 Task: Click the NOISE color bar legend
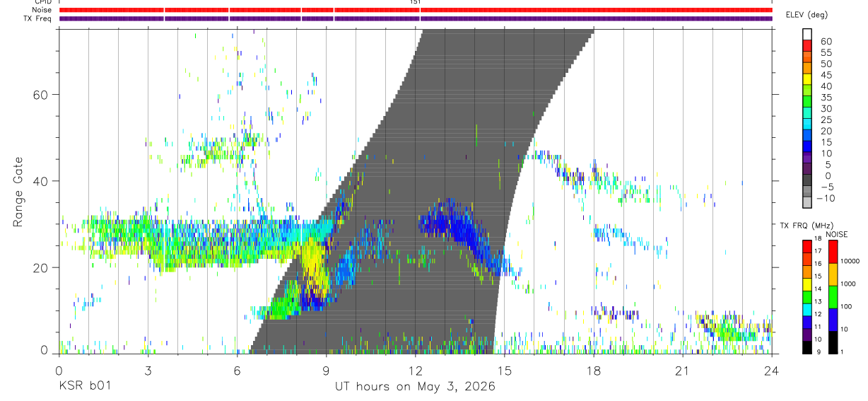tap(833, 297)
